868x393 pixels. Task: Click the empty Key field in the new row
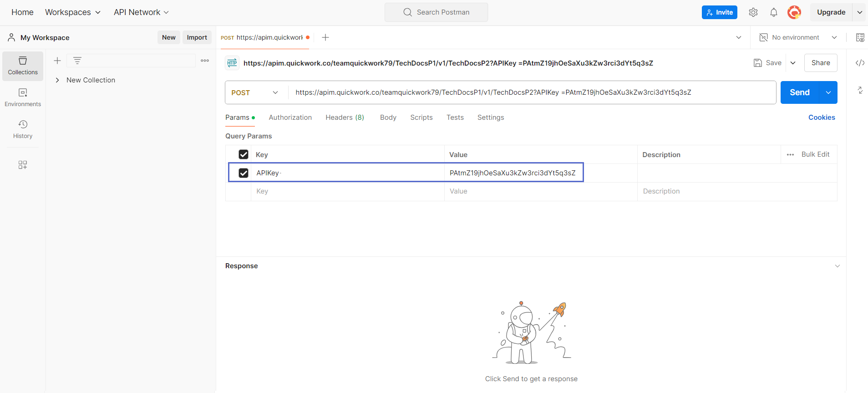tap(348, 191)
